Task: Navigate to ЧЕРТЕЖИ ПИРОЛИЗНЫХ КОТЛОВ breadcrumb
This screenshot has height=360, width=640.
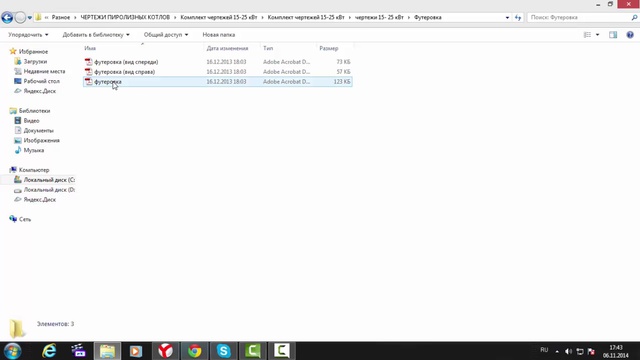Action: point(125,18)
